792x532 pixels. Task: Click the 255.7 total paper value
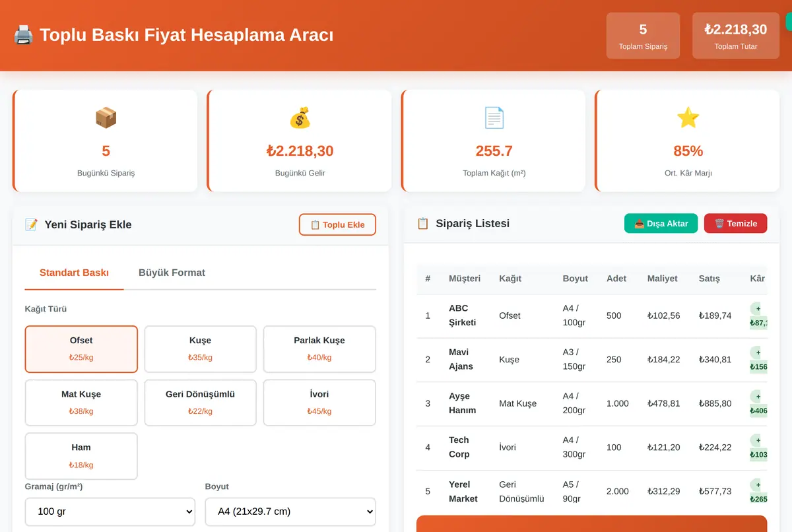pyautogui.click(x=494, y=151)
